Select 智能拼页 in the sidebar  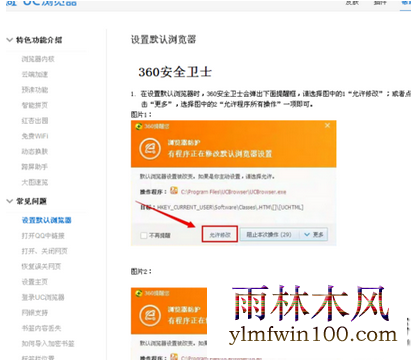coord(35,105)
